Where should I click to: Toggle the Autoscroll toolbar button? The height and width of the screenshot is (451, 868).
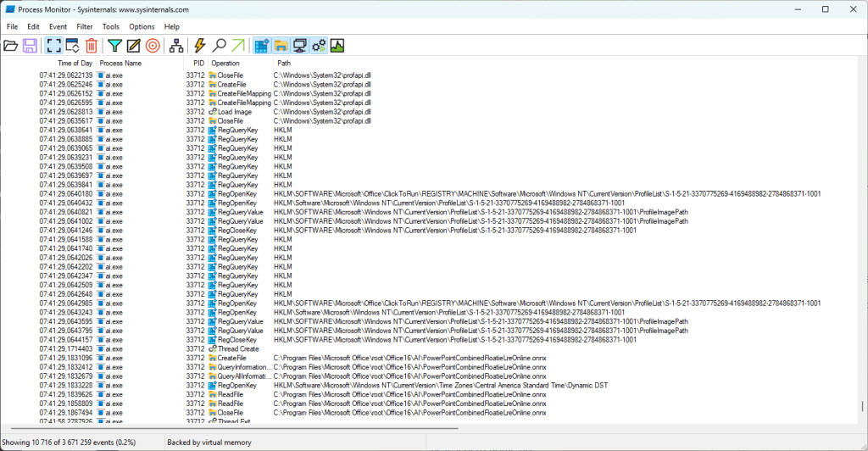pyautogui.click(x=73, y=45)
